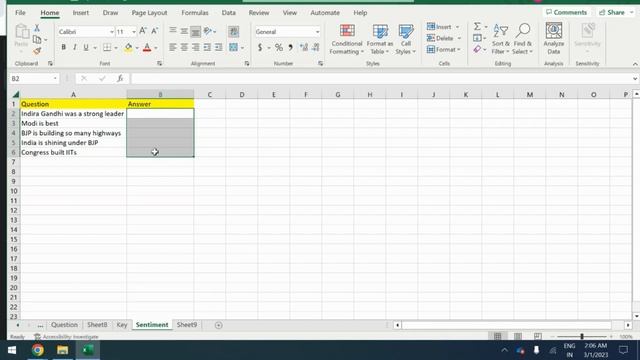Switch to Page Layout tab
The width and height of the screenshot is (640, 360).
pyautogui.click(x=149, y=13)
